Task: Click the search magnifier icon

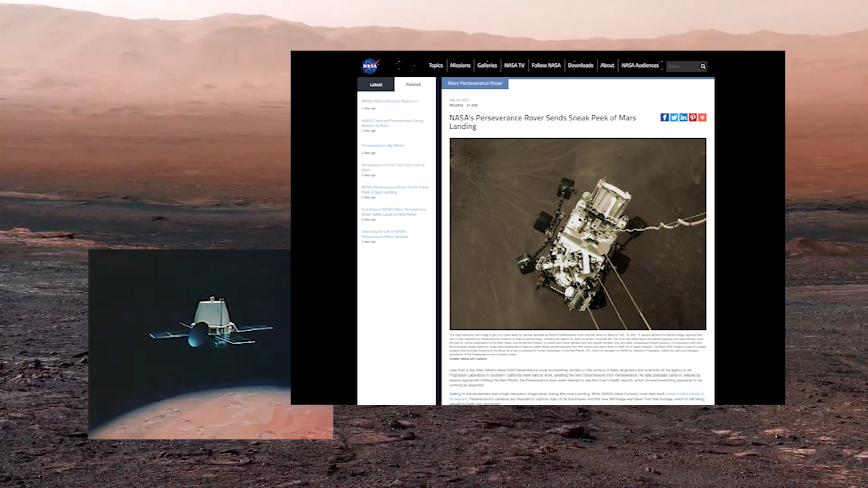Action: pos(703,66)
